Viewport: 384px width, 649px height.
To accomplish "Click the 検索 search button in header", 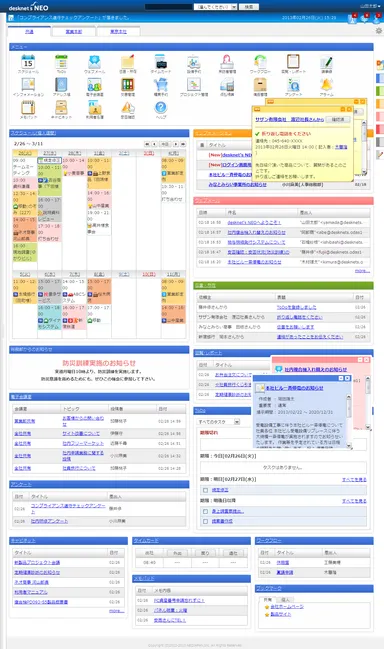I will coord(248,7).
